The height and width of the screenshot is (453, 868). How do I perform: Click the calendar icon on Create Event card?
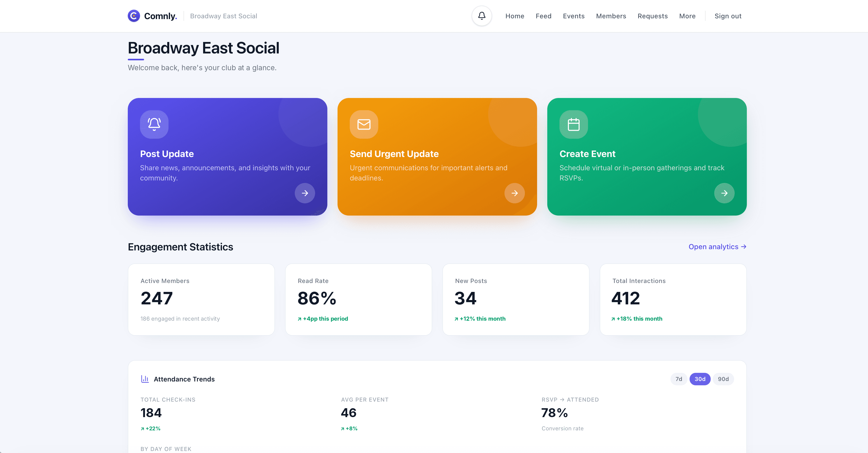tap(573, 124)
